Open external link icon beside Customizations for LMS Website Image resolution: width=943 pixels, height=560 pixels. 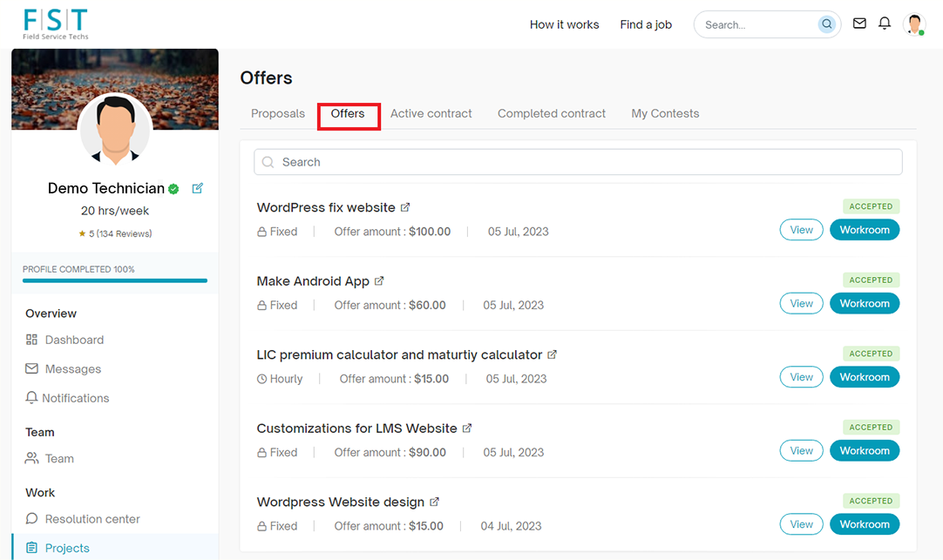[467, 428]
